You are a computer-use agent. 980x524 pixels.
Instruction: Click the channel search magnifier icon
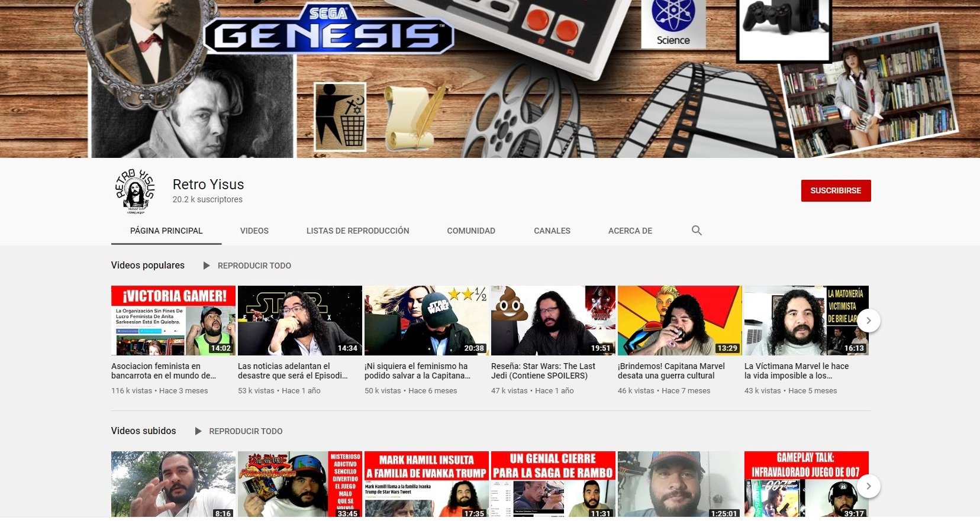pos(697,231)
